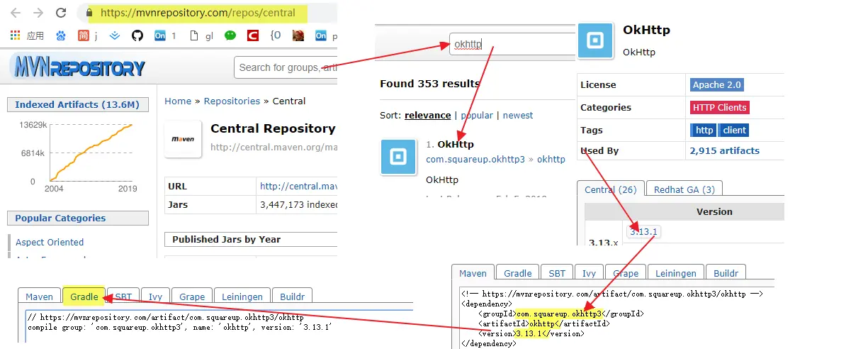This screenshot has height=349, width=868.
Task: Click the search field containing okhttp
Action: (513, 44)
